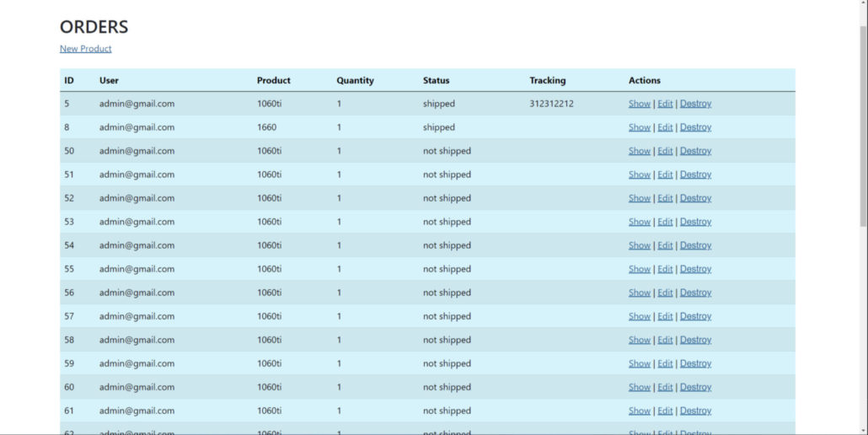Show order 57
Viewport: 868px width, 435px height.
(x=640, y=316)
